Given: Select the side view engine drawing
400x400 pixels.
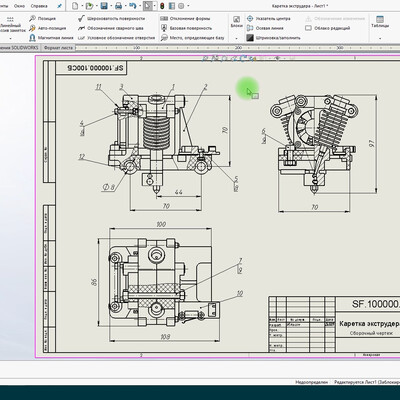Looking at the screenshot, I should (x=314, y=143).
